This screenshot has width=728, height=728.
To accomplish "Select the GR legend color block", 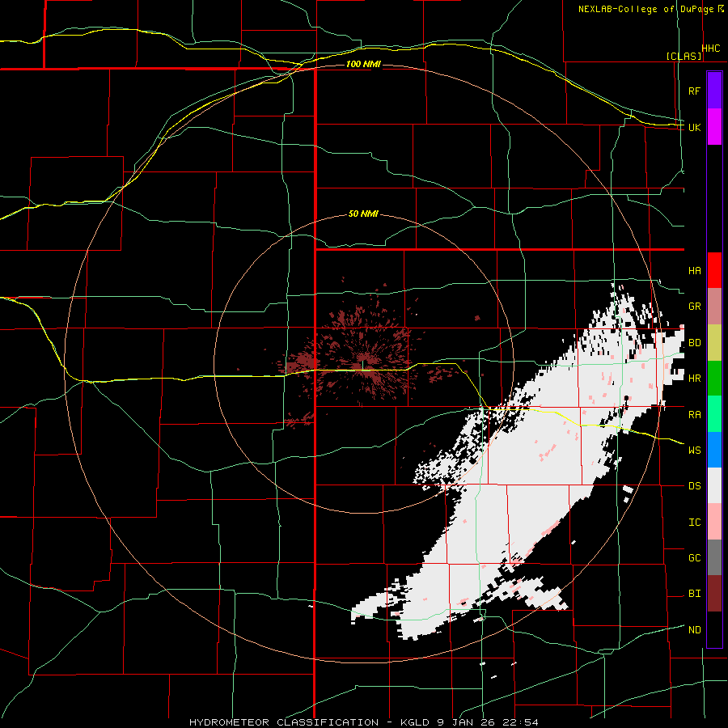I will tap(714, 307).
